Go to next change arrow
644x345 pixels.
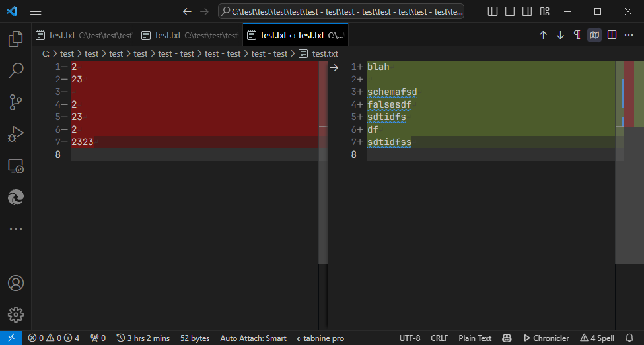[560, 35]
